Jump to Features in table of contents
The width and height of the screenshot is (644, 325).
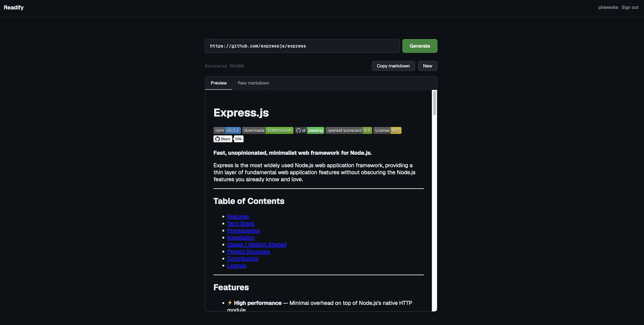(238, 217)
